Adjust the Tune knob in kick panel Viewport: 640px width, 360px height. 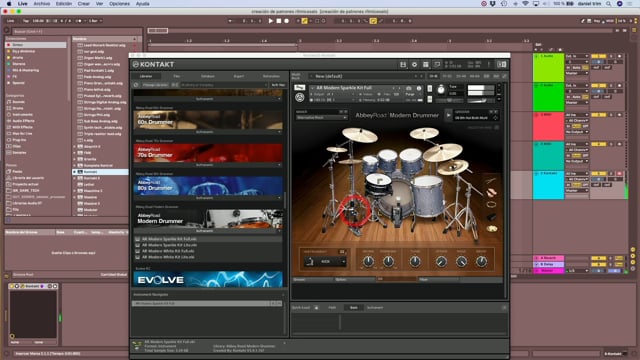point(415,262)
